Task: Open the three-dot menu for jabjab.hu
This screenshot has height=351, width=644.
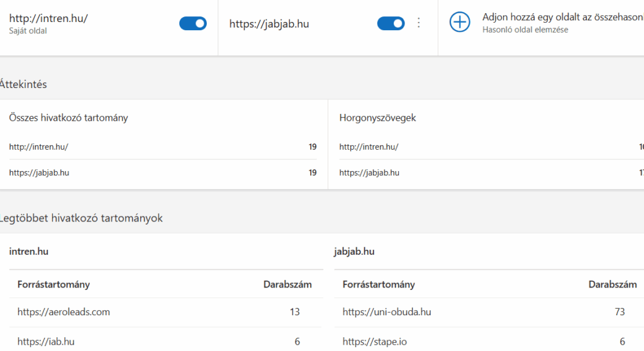Action: click(x=418, y=23)
